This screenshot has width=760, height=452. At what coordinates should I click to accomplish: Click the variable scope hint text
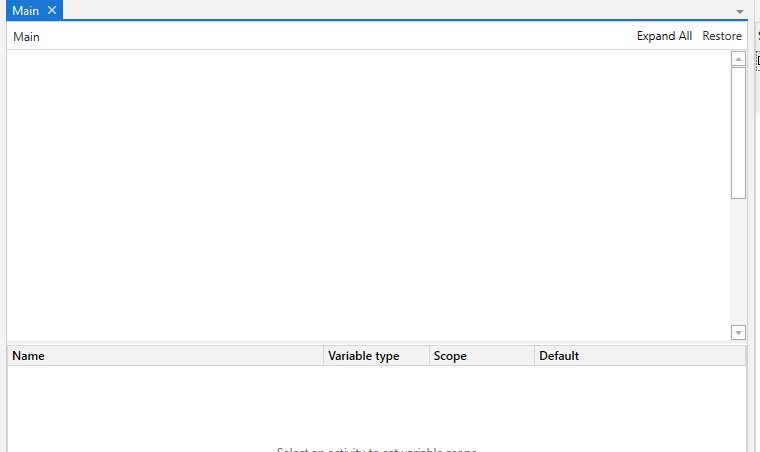coord(376,449)
